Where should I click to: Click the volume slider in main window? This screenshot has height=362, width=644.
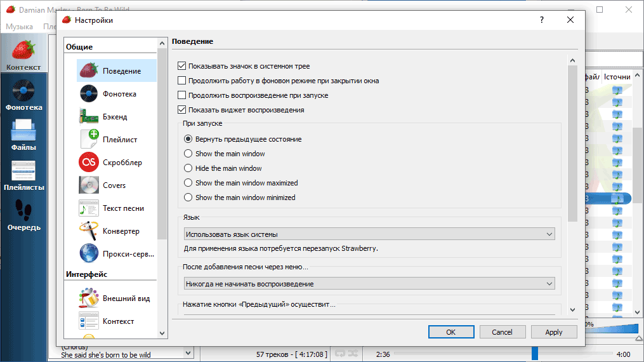(612, 328)
